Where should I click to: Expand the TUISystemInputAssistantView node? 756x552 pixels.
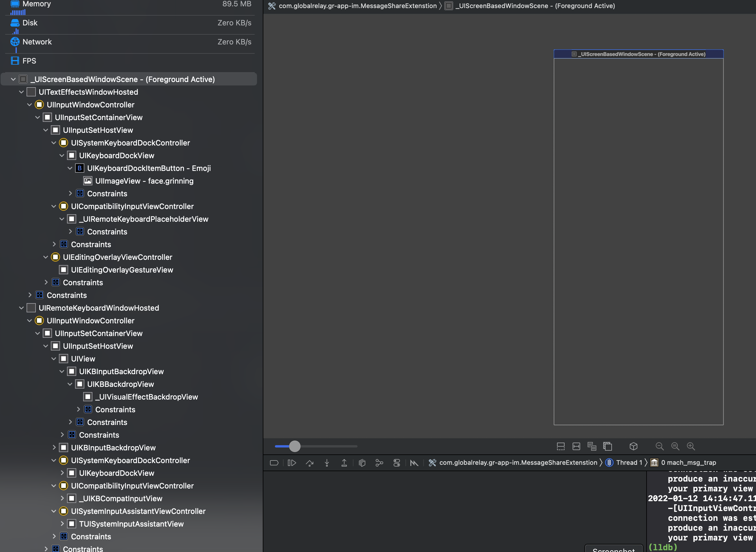click(x=62, y=524)
